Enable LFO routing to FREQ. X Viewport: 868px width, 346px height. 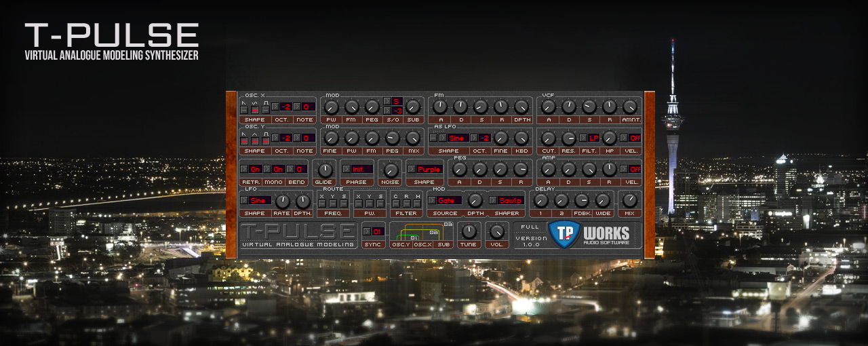(x=322, y=204)
